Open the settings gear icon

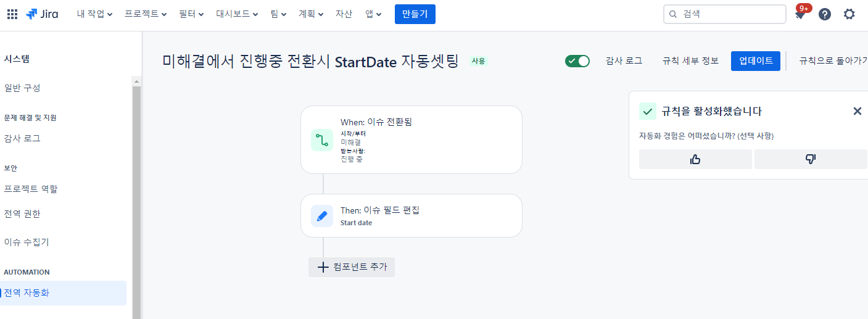(x=849, y=14)
